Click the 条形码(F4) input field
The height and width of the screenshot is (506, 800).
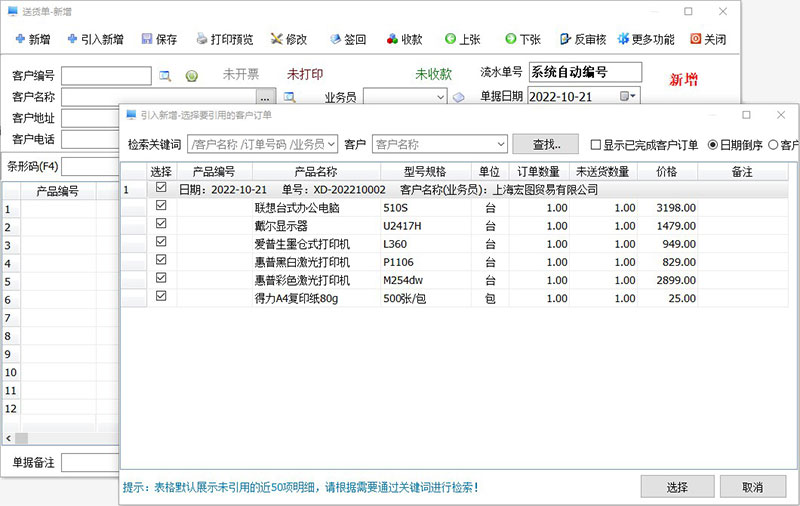tap(90, 167)
